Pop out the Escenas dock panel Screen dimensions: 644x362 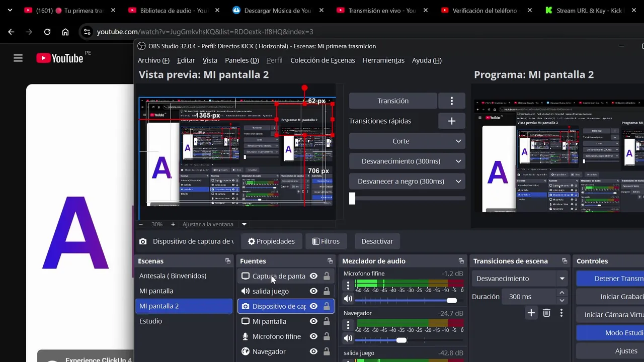(x=228, y=261)
